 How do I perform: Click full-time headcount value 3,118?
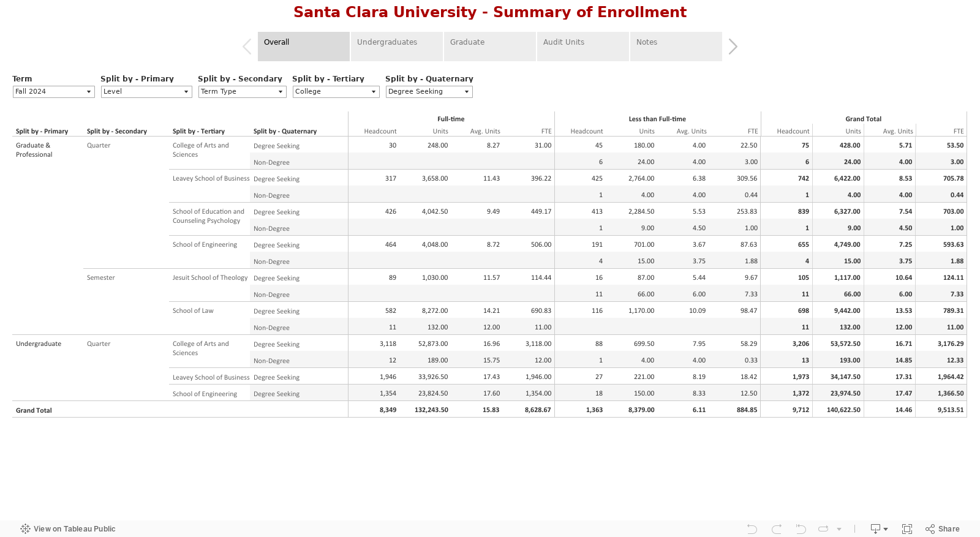388,344
